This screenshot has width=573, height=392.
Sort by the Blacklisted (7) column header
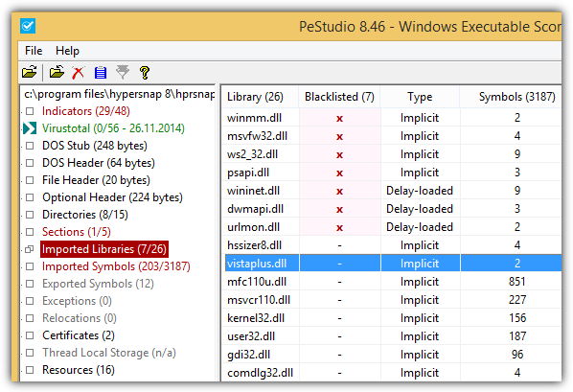click(x=339, y=97)
